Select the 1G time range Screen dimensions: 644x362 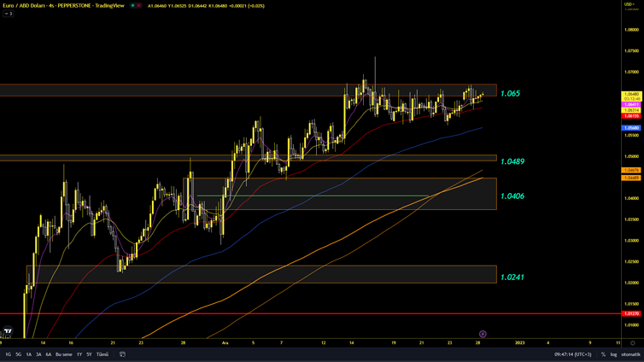(x=9, y=354)
